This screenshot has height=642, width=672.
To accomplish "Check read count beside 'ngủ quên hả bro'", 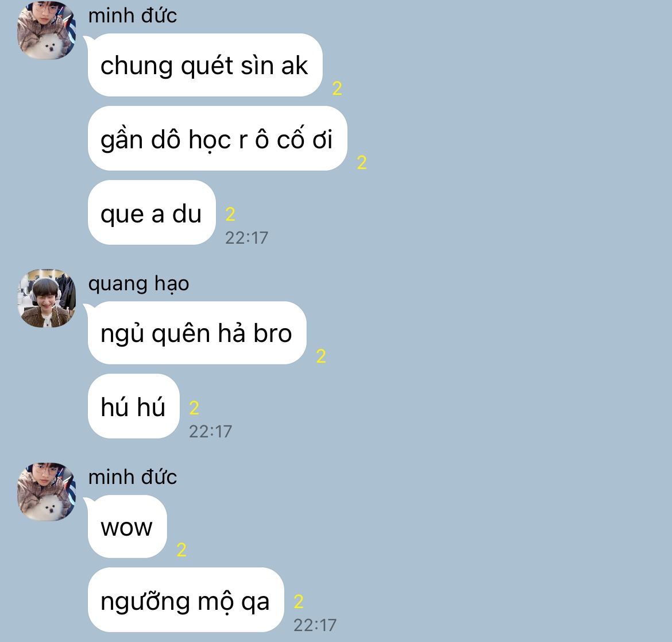I will tap(321, 356).
